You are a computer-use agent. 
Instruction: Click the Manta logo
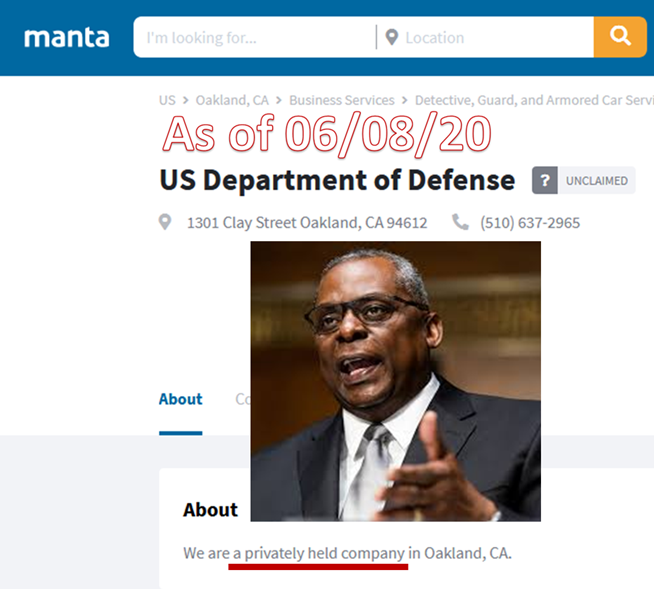click(67, 37)
